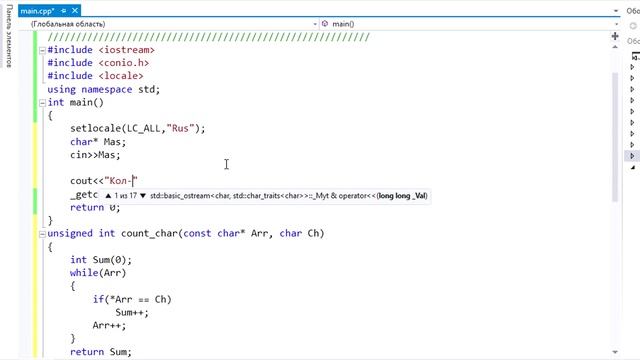
Task: Collapse the int main() function
Action: pos(42,103)
